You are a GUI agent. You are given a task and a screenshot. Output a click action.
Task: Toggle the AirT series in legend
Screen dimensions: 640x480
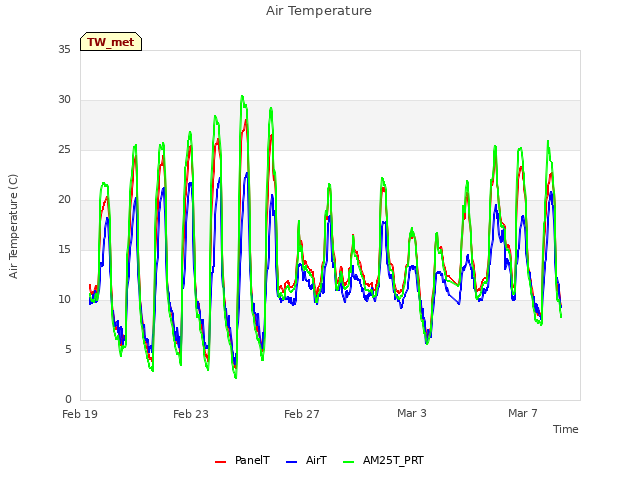306,460
